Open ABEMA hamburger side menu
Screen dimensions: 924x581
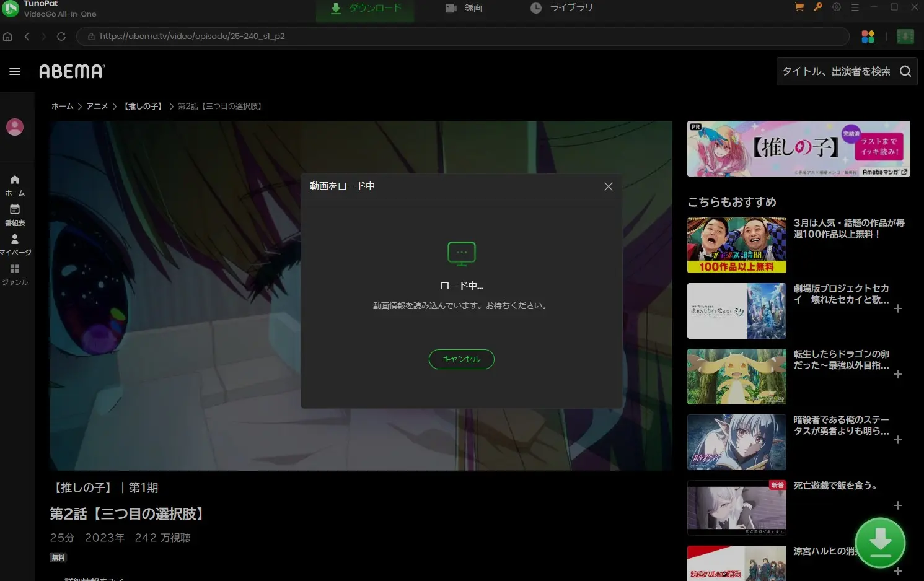pyautogui.click(x=15, y=71)
